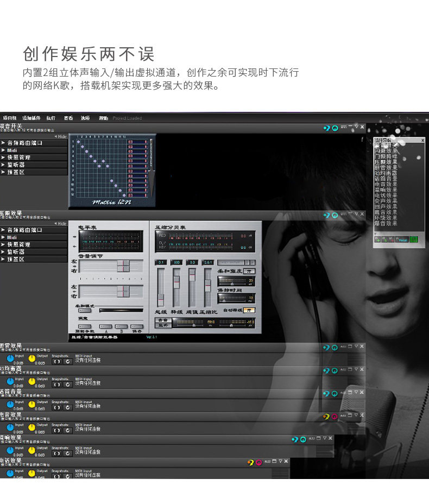Image resolution: width=429 pixels, height=504 pixels.
Task: Click yellow bypass icon on 电话效果 plugin
Action: tap(251, 463)
